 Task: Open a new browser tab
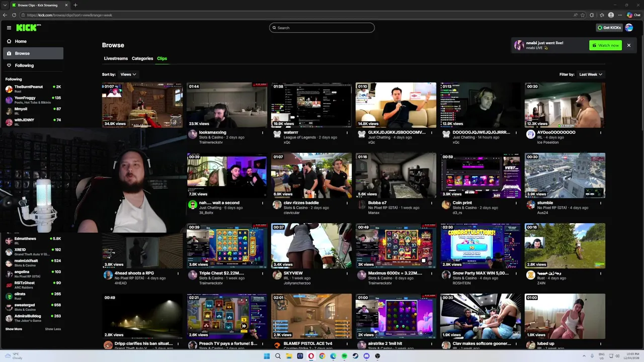(x=75, y=5)
